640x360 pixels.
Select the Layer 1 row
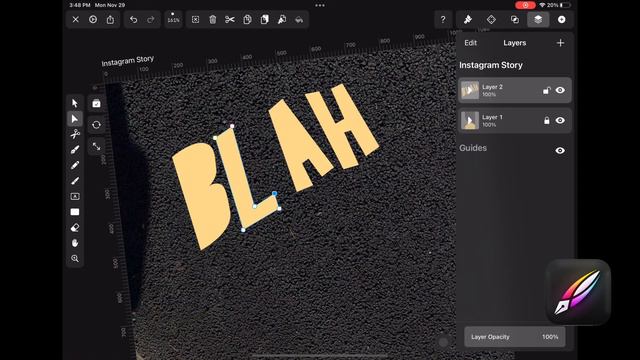(515, 120)
